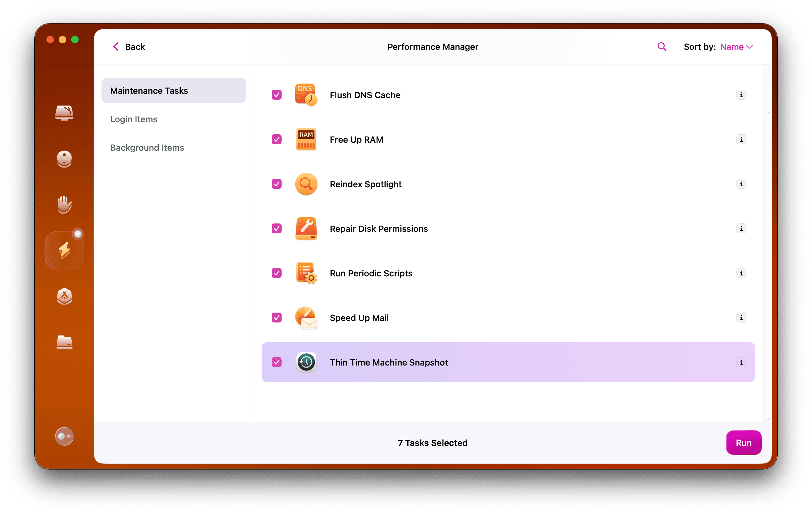Show info for Thin Time Machine Snapshot

click(741, 362)
